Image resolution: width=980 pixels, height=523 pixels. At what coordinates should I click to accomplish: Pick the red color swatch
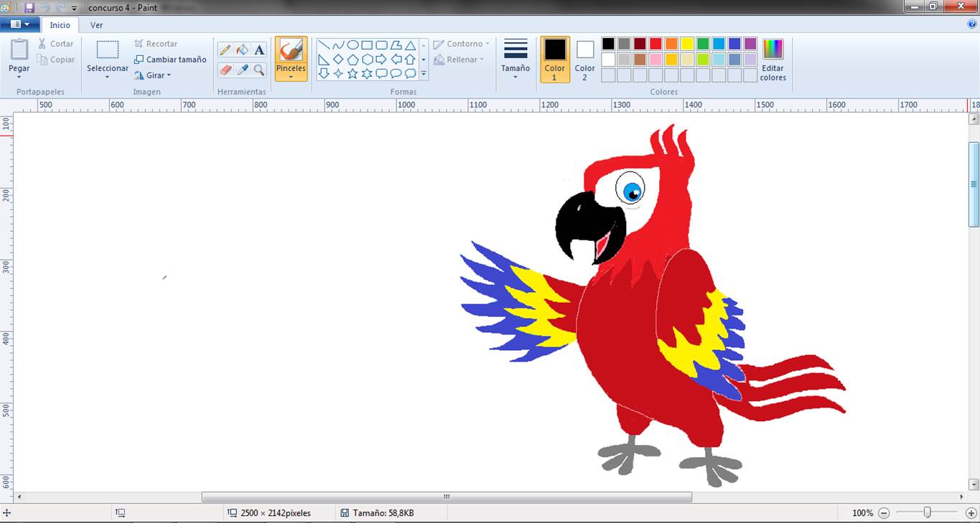[x=655, y=44]
